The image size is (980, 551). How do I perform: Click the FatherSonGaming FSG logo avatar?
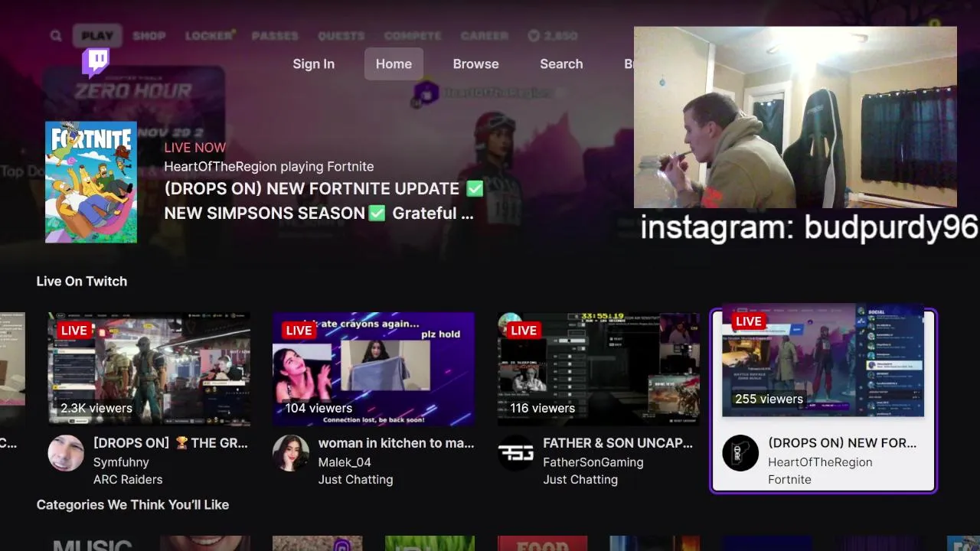[x=516, y=453]
